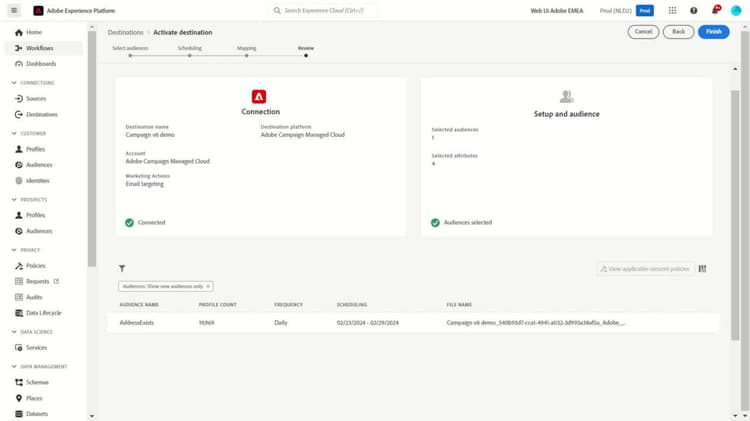This screenshot has width=750, height=421.
Task: Click the Back button
Action: [x=678, y=32]
